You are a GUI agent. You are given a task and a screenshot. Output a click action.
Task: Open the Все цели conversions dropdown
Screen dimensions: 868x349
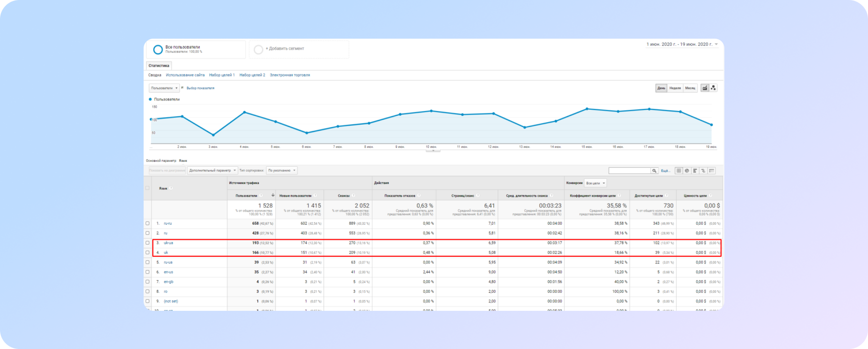point(595,183)
